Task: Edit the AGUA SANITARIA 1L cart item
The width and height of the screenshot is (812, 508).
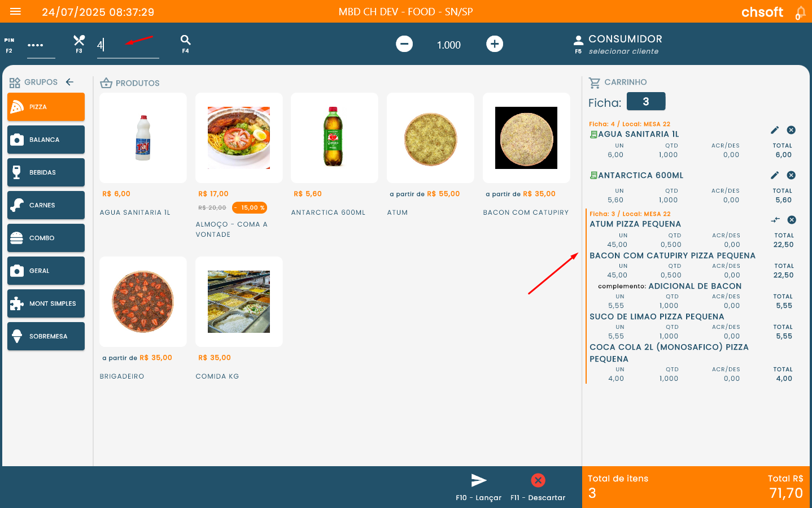Action: coord(774,130)
